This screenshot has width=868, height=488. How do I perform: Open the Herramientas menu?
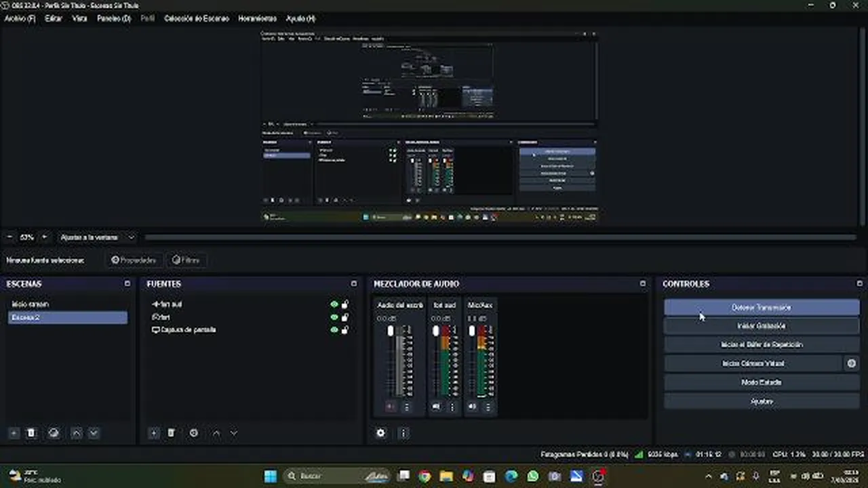tap(258, 18)
